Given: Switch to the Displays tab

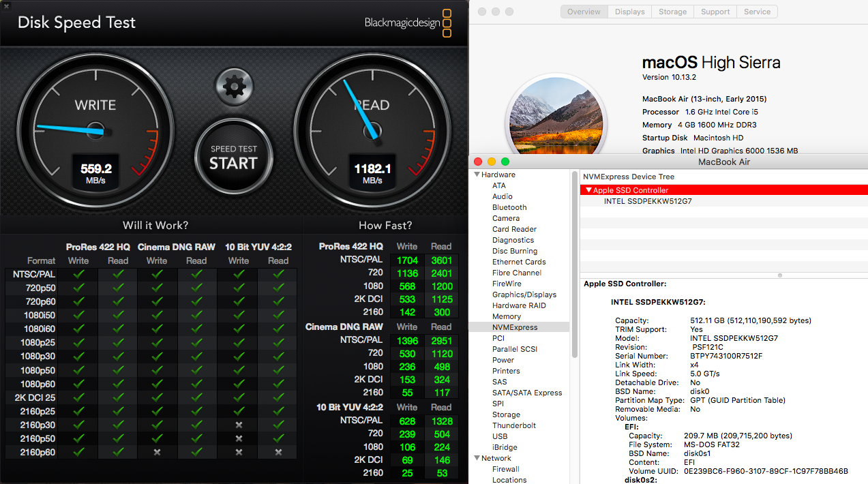Looking at the screenshot, I should [629, 12].
